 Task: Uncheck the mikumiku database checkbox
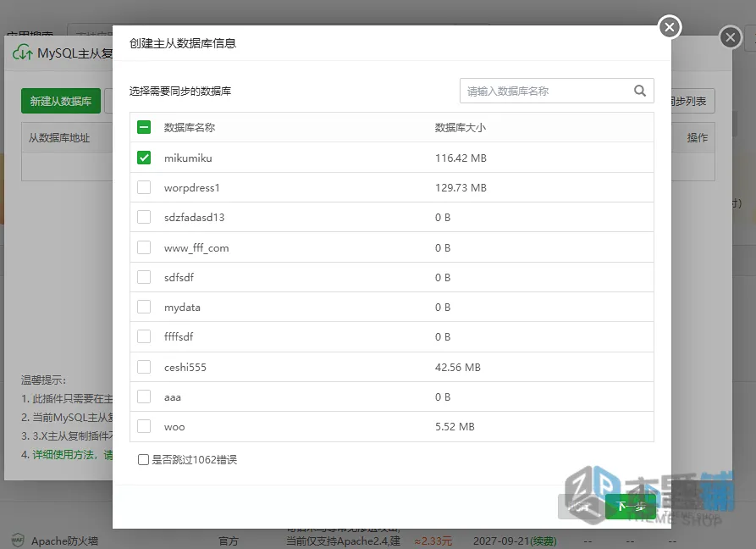(x=144, y=158)
